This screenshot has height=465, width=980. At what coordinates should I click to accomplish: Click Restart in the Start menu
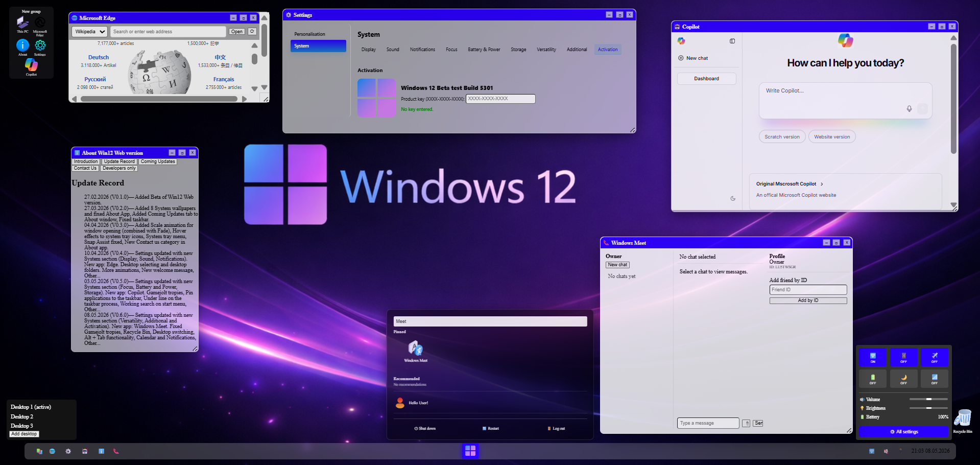click(x=491, y=428)
